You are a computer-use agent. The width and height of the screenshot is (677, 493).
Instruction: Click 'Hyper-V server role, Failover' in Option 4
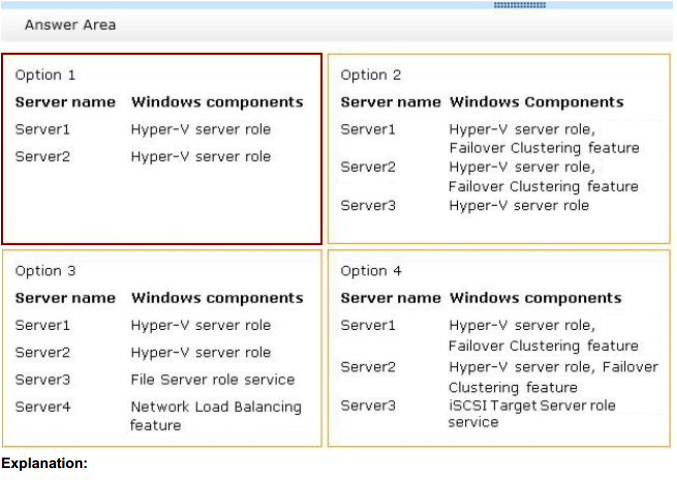(554, 367)
